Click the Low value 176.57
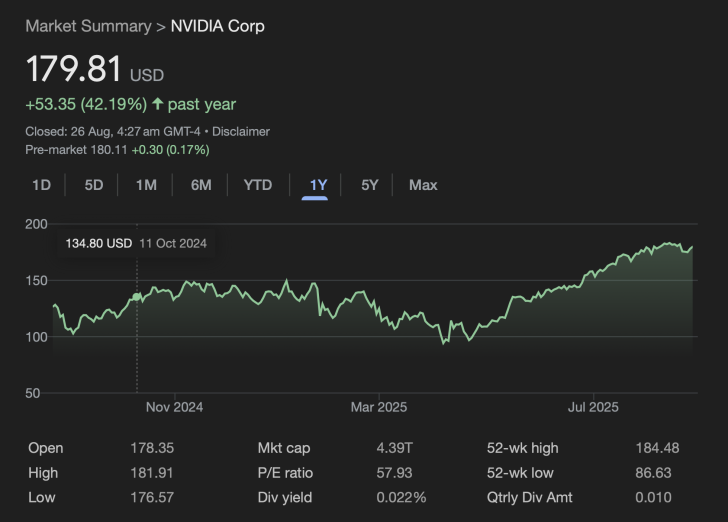Screen dimensions: 728x522 click(x=152, y=497)
